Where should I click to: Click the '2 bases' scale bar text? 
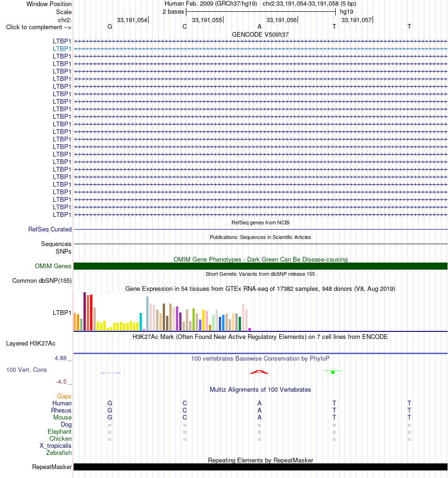173,12
